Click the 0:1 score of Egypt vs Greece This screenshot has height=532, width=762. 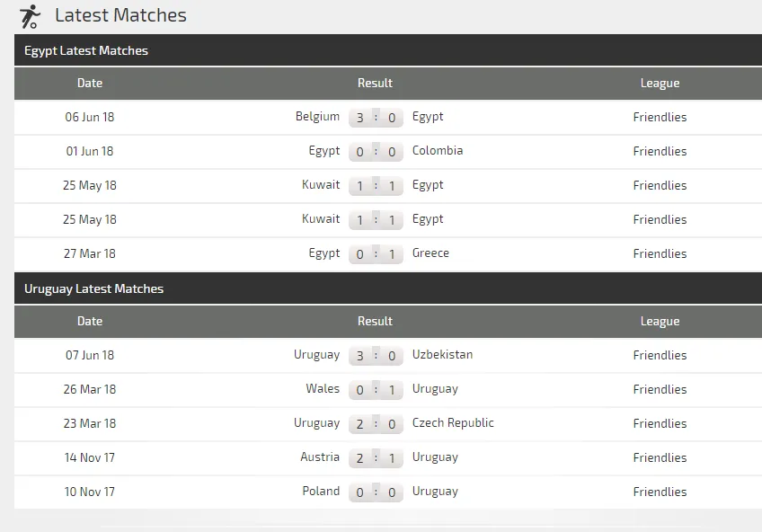[376, 253]
